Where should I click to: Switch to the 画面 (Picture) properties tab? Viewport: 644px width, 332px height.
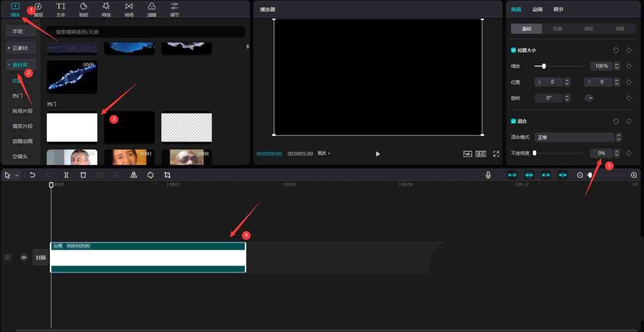(x=516, y=9)
